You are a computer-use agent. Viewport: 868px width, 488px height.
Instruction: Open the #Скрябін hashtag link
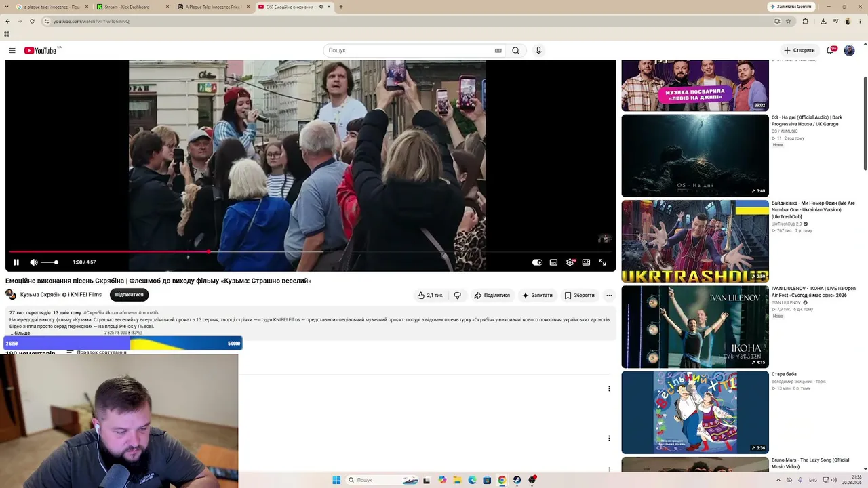(94, 313)
